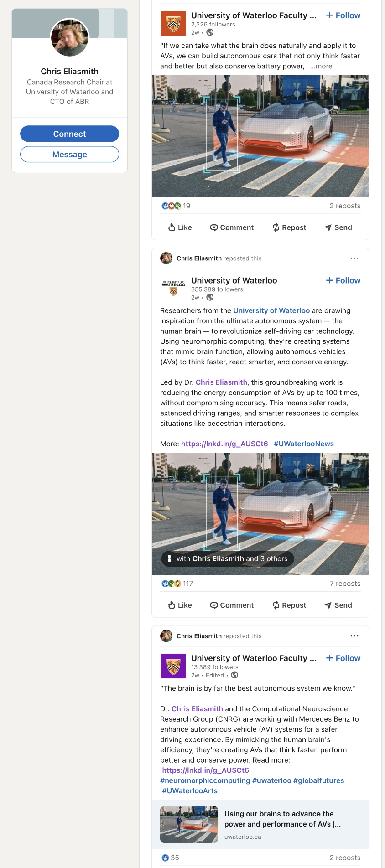The height and width of the screenshot is (868, 385).
Task: Open the #UWaterlooNews hashtag link
Action: 304,444
